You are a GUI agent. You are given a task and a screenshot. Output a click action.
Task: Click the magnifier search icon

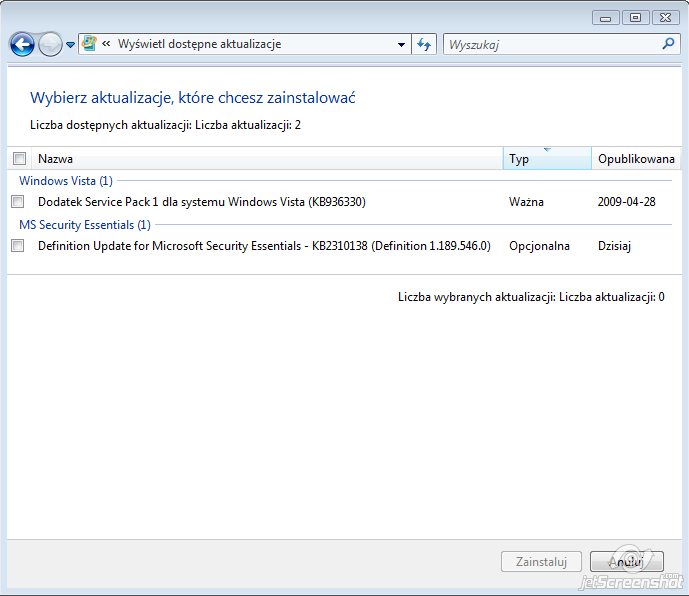click(668, 44)
